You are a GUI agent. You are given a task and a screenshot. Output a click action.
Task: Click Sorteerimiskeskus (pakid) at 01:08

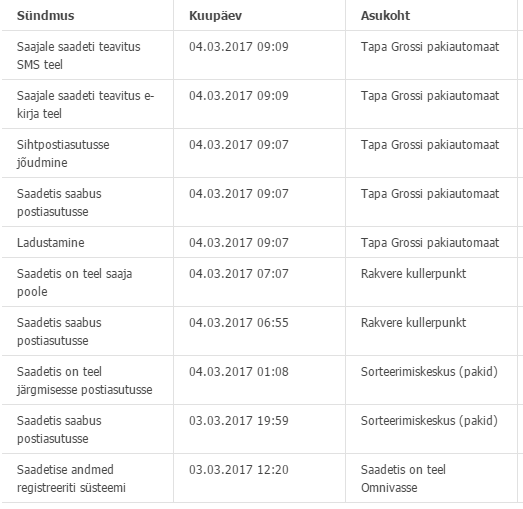[429, 372]
